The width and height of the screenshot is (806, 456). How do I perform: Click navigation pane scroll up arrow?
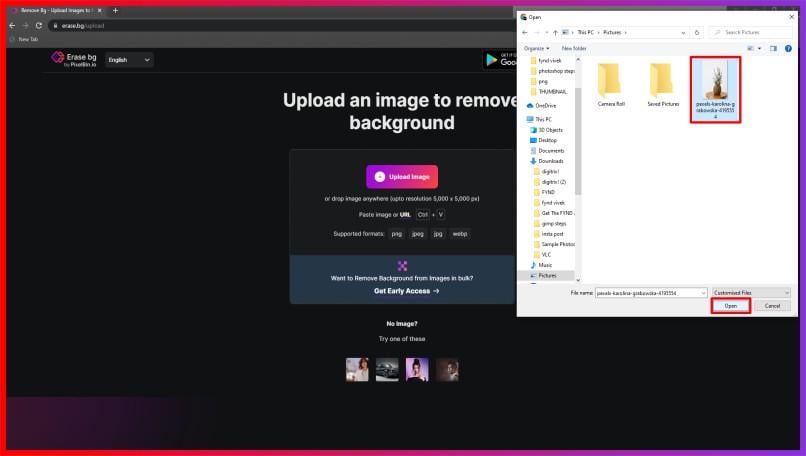578,60
